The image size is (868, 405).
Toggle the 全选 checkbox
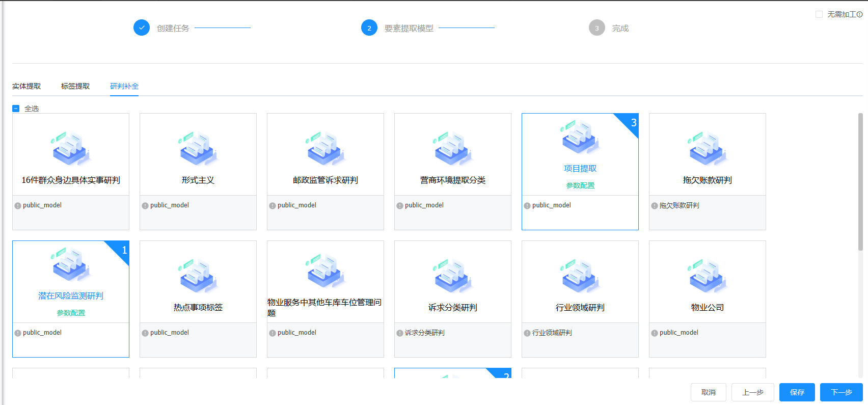click(16, 109)
